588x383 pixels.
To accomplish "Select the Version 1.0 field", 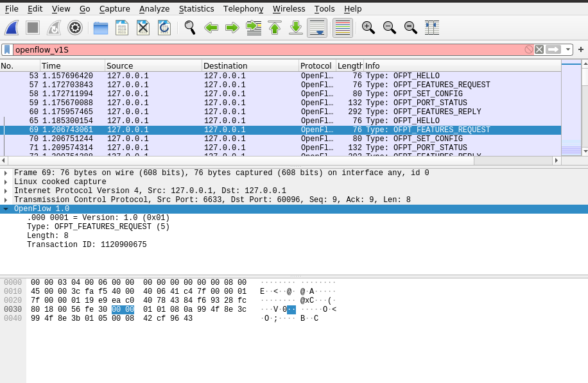I will 98,217.
